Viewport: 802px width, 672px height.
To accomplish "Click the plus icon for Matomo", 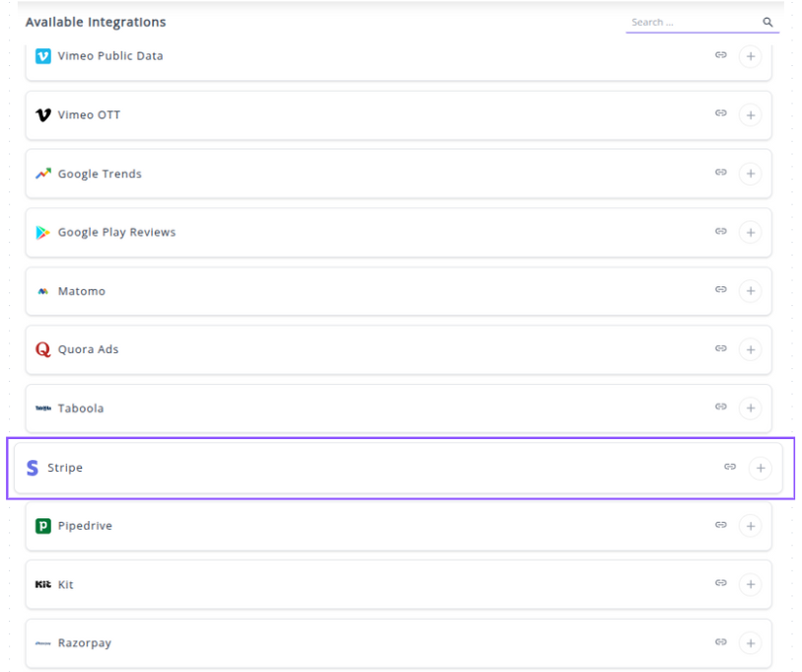I will pyautogui.click(x=751, y=291).
